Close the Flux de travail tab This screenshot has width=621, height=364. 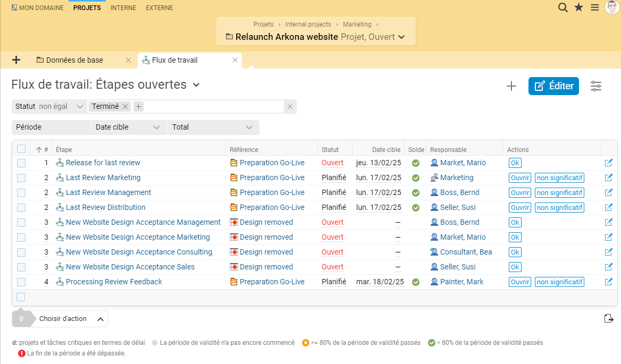point(235,60)
